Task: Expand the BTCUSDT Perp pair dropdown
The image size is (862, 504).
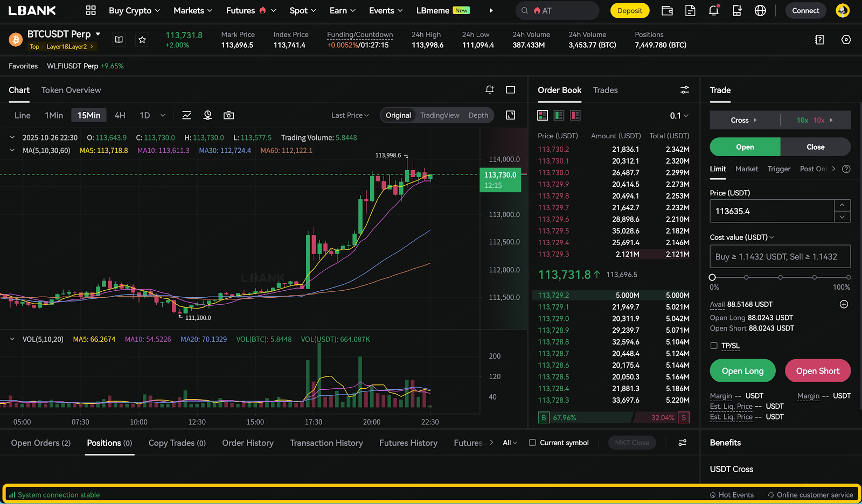Action: 98,34
